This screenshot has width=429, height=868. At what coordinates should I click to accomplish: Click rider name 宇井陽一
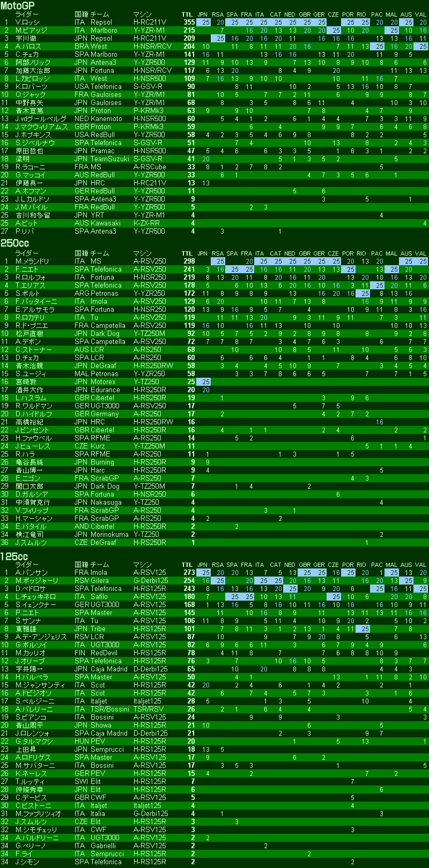click(x=29, y=669)
